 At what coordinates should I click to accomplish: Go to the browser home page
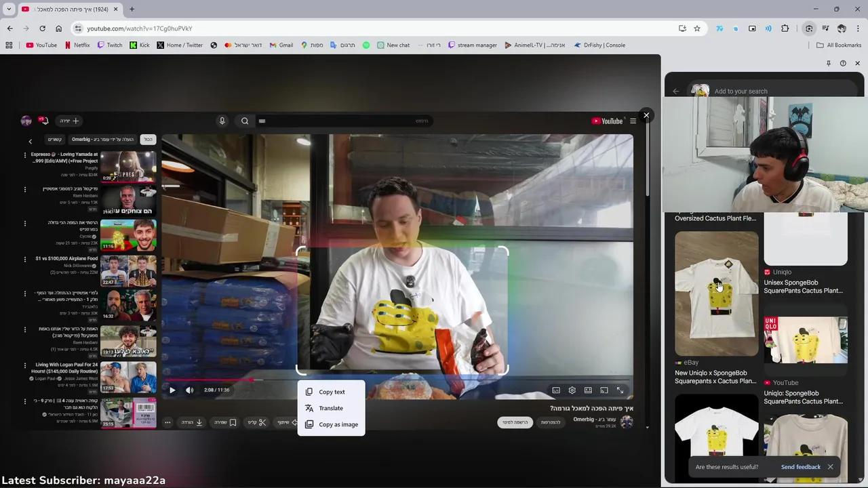coord(58,28)
